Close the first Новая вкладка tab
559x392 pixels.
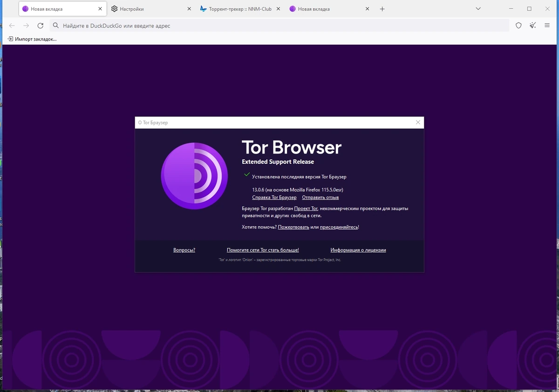pos(100,9)
